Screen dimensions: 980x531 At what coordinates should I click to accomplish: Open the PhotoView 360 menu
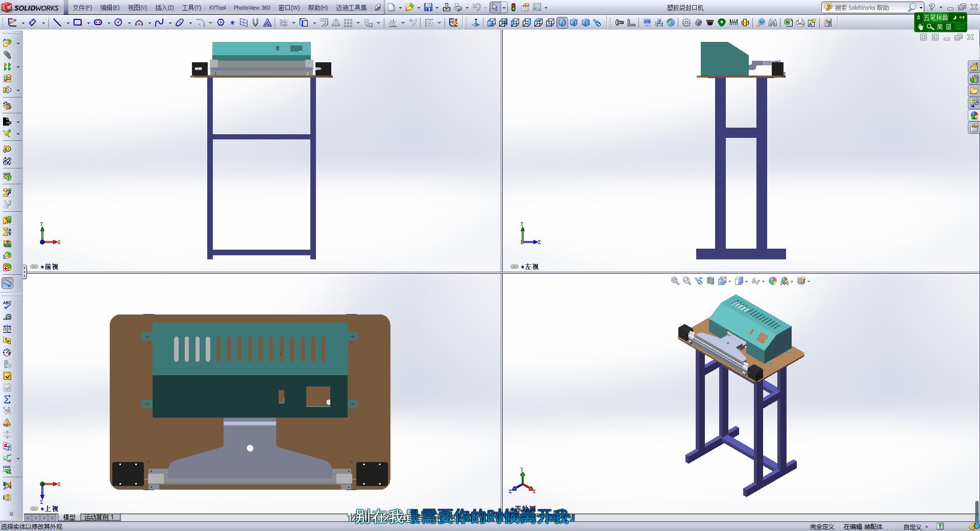[252, 8]
